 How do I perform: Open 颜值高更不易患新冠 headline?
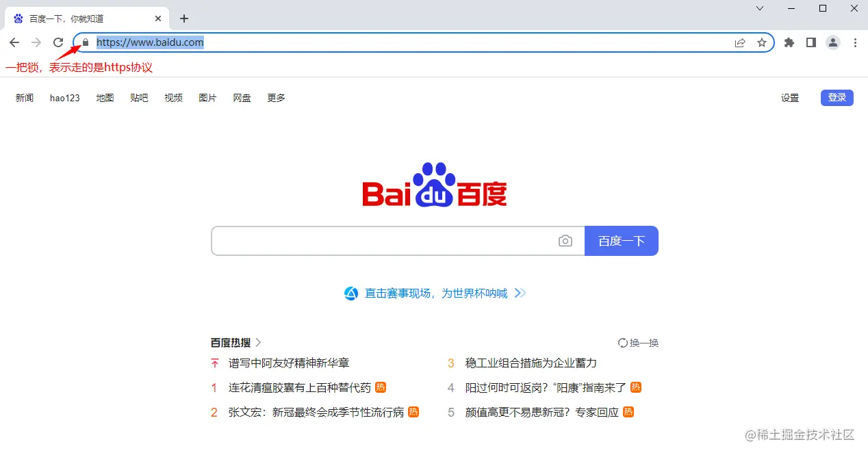(542, 412)
